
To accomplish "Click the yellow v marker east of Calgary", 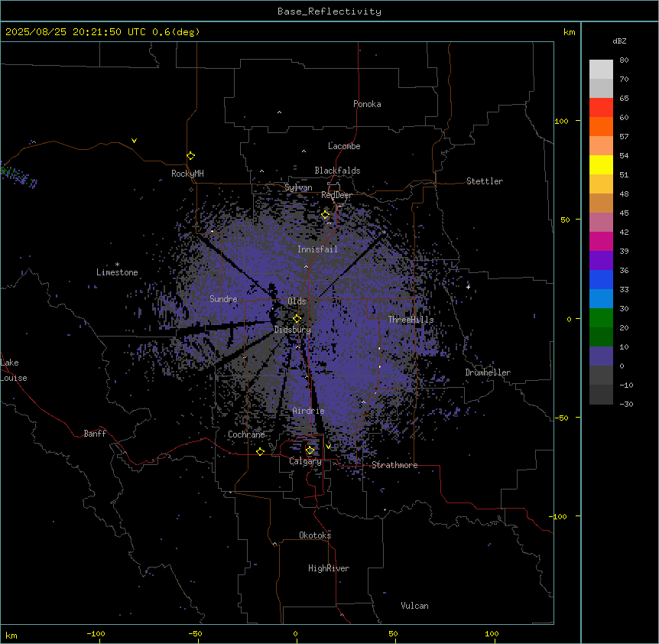I will [x=328, y=447].
